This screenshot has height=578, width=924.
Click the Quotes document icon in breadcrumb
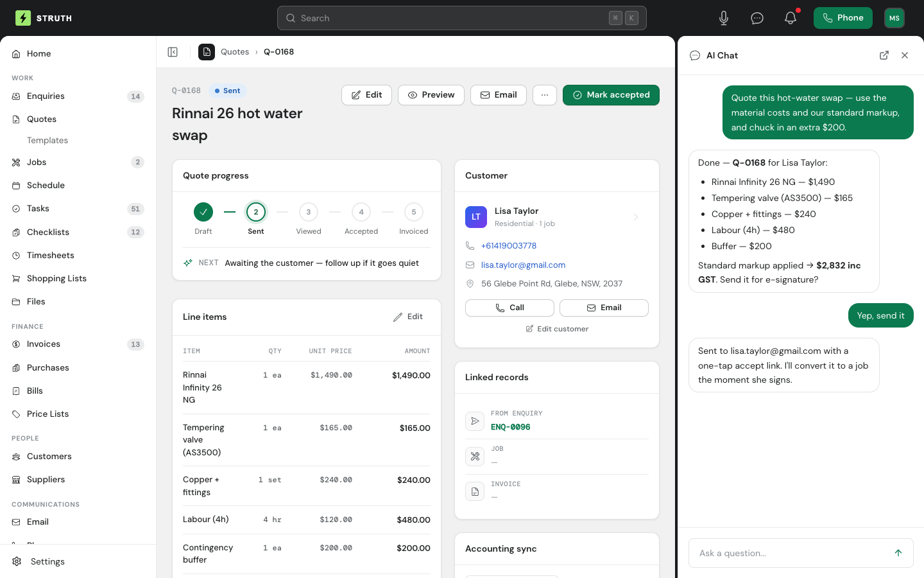pyautogui.click(x=207, y=52)
